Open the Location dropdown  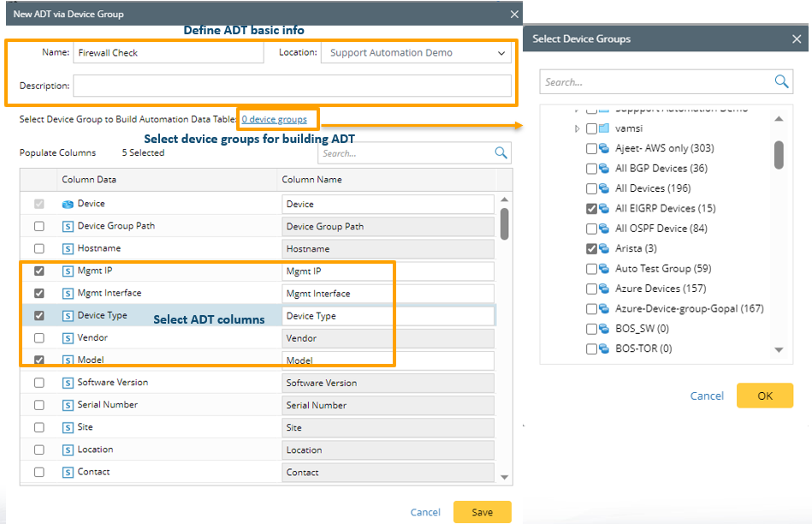pos(501,53)
